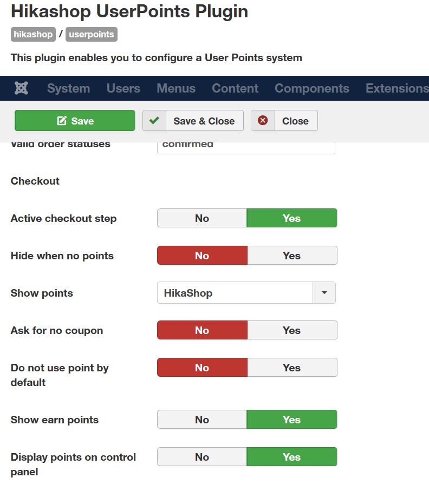
Task: Turn on Do not use point by default
Action: point(291,368)
